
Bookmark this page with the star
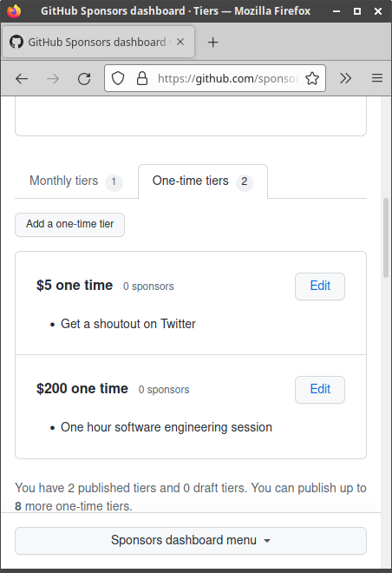pyautogui.click(x=312, y=78)
